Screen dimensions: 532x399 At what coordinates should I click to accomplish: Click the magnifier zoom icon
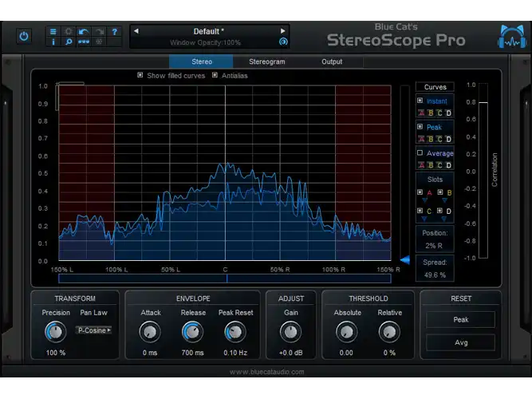[69, 41]
